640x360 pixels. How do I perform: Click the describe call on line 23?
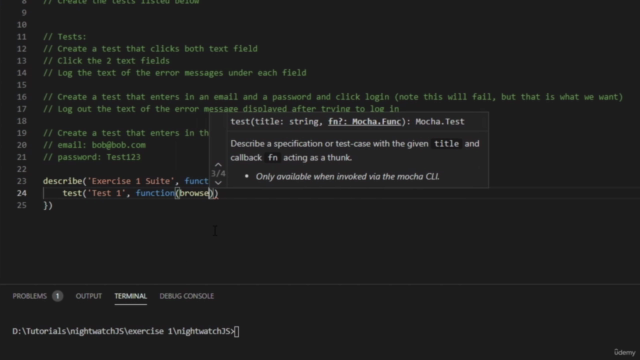62,181
